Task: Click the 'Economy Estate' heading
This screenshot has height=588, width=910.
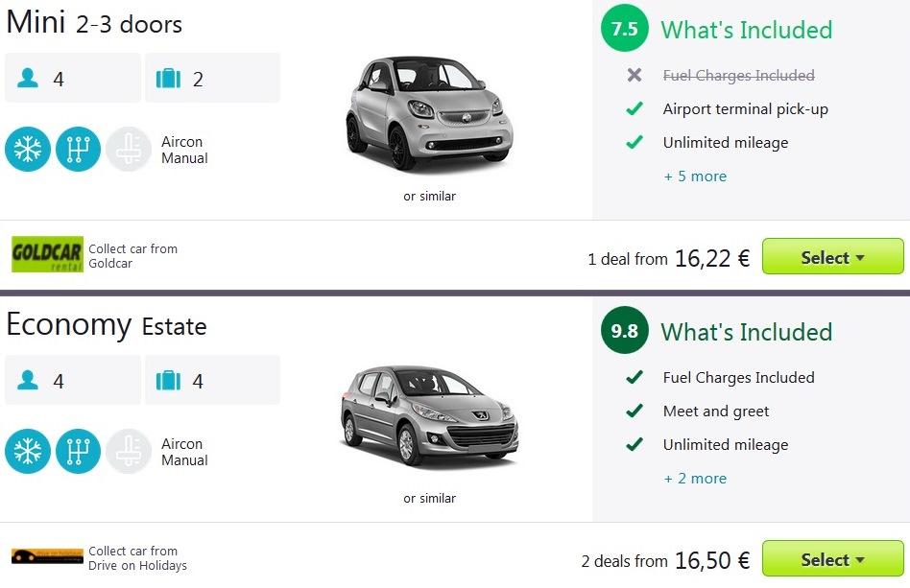Action: (107, 325)
